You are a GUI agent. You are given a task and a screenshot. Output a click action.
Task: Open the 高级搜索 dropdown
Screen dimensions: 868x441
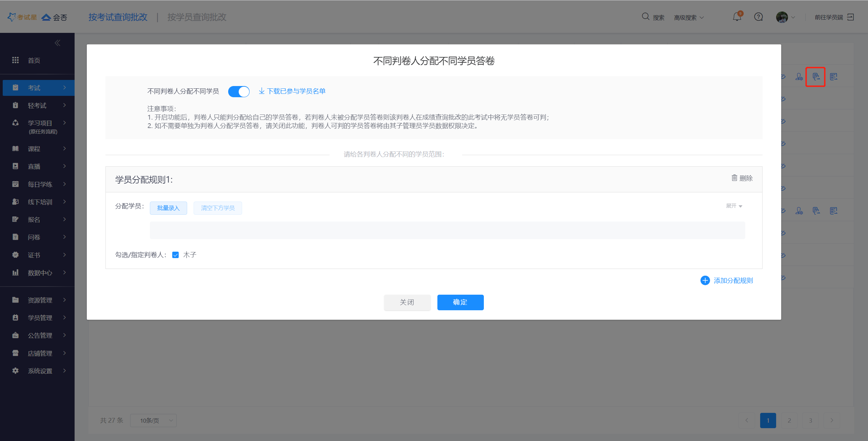pyautogui.click(x=689, y=18)
